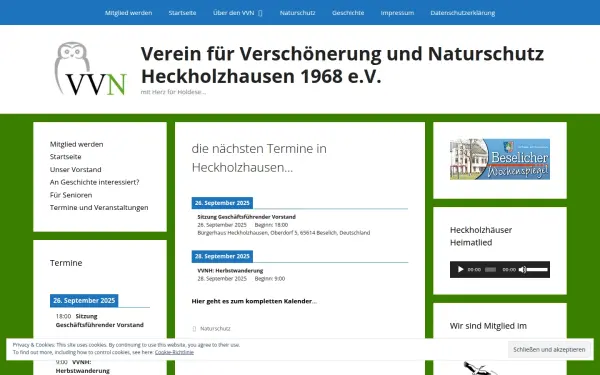Image resolution: width=600 pixels, height=375 pixels.
Task: Expand the Über den VVN submenu arrow
Action: point(260,13)
